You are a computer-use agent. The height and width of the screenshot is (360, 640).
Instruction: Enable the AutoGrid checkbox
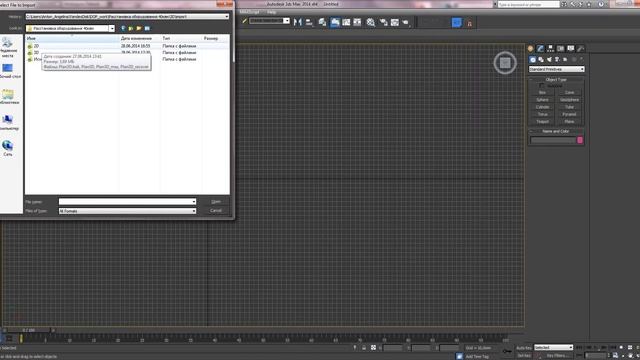coord(542,86)
